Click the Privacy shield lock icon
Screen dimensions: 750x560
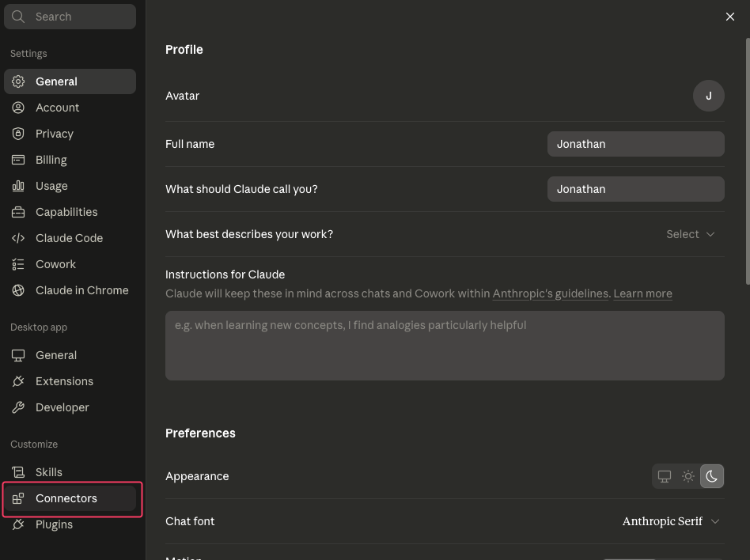click(x=18, y=134)
